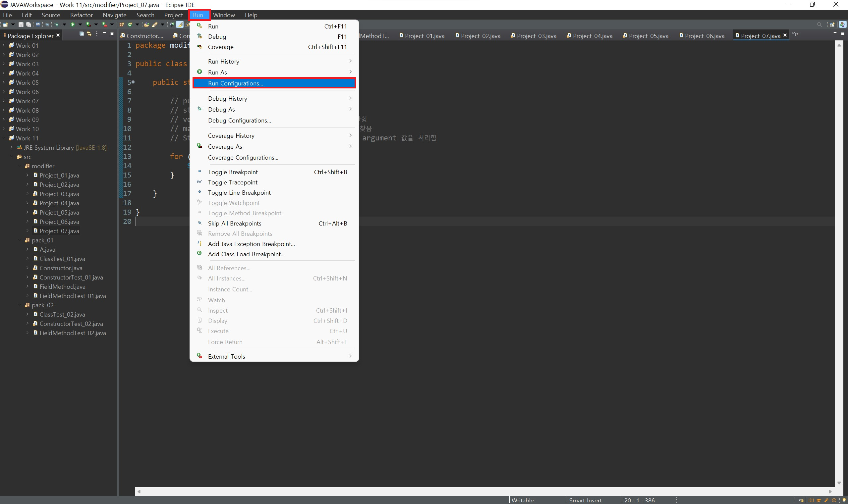The width and height of the screenshot is (848, 504).
Task: Click the green Run toolbar button
Action: pyautogui.click(x=72, y=25)
